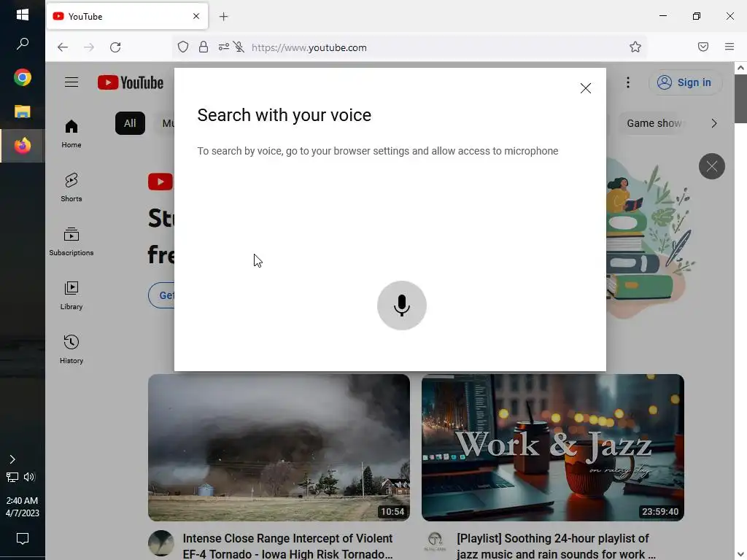The image size is (747, 560).
Task: Click the browser Forward button
Action: [89, 47]
